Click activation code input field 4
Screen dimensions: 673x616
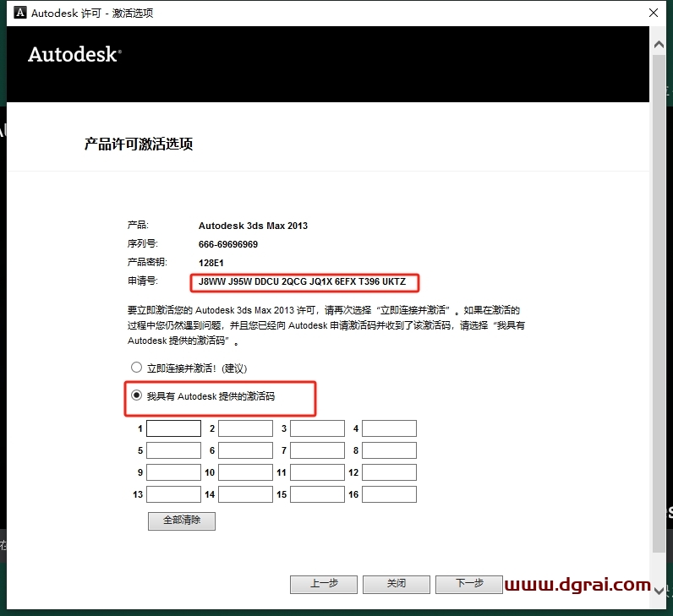click(x=389, y=428)
